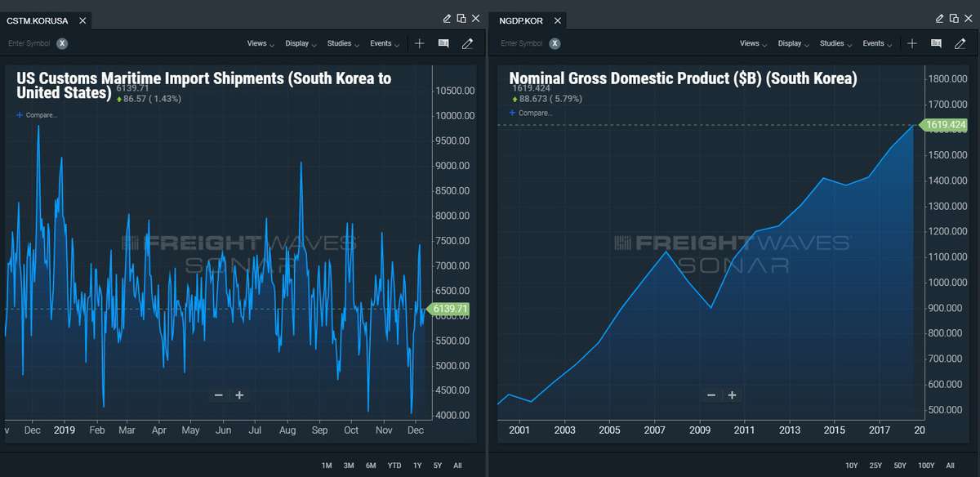Set GDP chart range to 100Y
Viewport: 980px width, 477px height.
pyautogui.click(x=928, y=466)
